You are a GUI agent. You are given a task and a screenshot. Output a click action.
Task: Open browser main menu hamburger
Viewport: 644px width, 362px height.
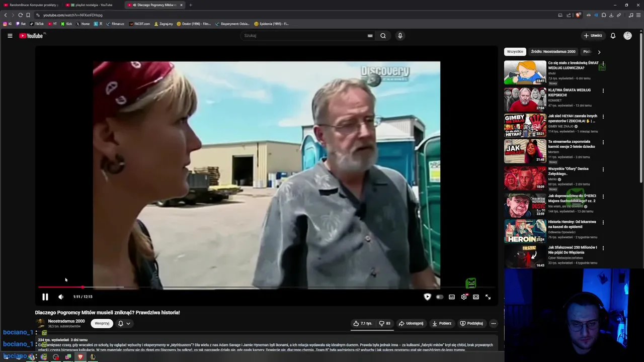coord(638,15)
